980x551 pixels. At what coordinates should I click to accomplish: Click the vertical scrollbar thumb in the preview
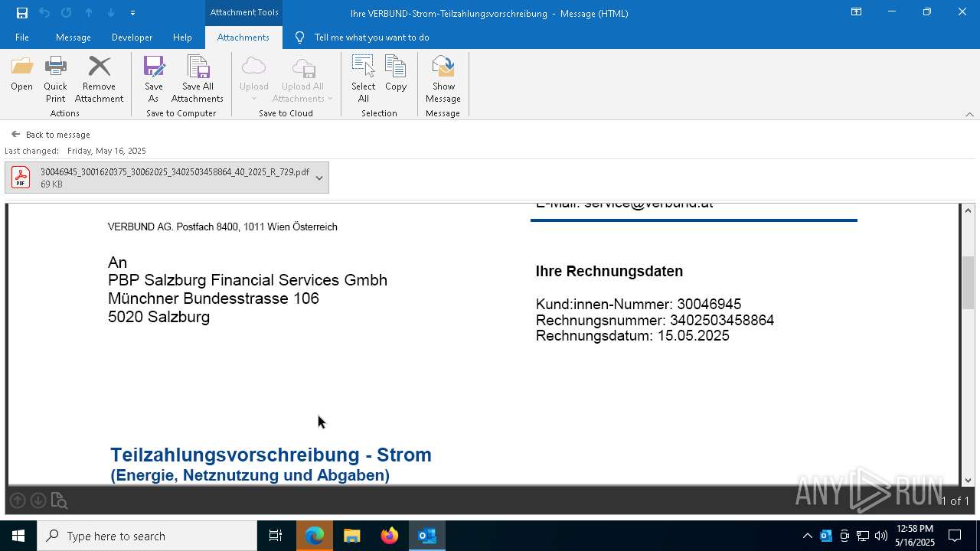968,282
